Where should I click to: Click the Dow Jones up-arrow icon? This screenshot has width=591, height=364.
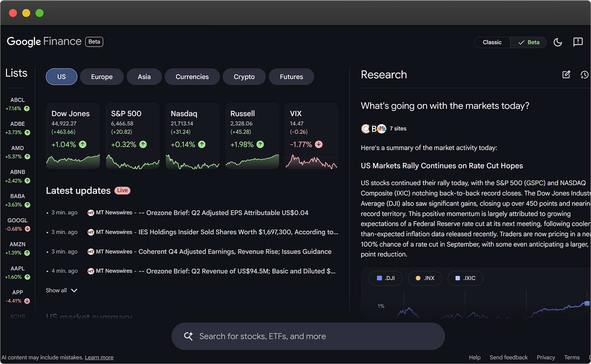click(83, 144)
